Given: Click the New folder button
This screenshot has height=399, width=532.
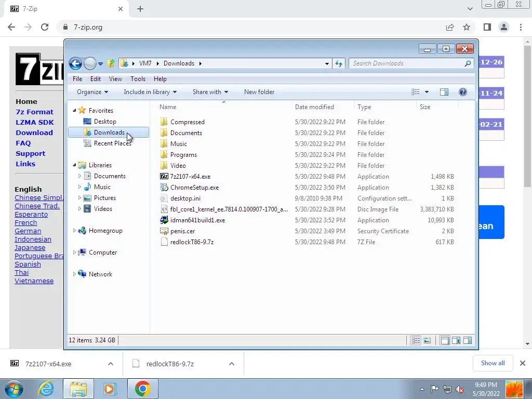Looking at the screenshot, I should click(x=259, y=92).
